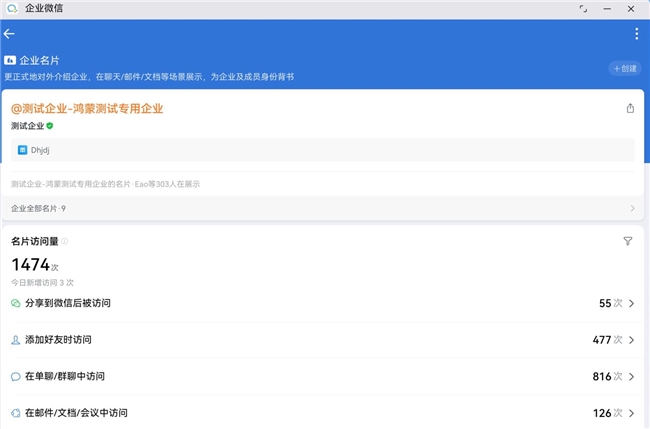650x429 pixels.
Task: Close the 企业微信 window
Action: pyautogui.click(x=631, y=9)
